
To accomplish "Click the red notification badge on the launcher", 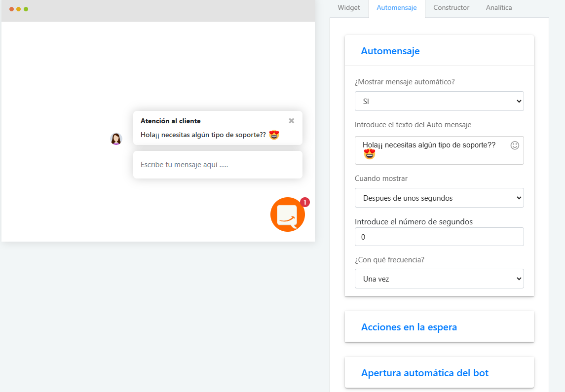I will coord(304,202).
